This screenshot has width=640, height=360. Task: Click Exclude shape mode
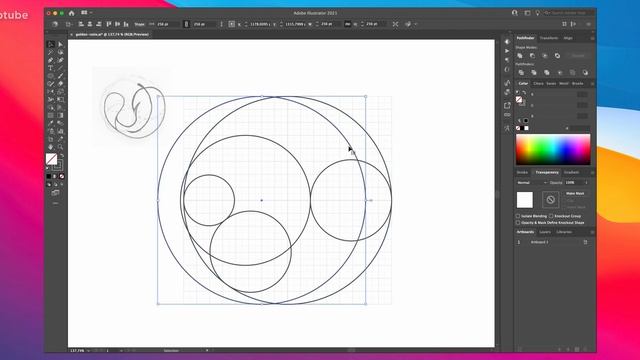558,56
